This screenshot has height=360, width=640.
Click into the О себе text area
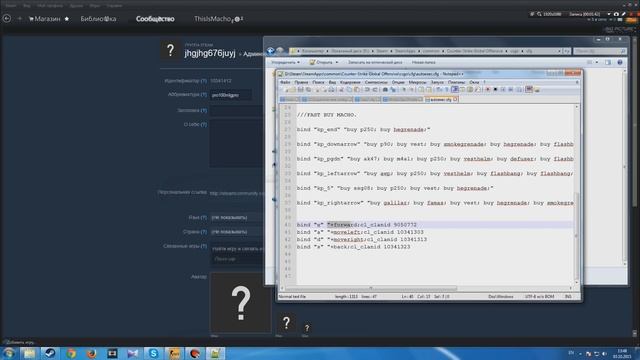click(237, 143)
